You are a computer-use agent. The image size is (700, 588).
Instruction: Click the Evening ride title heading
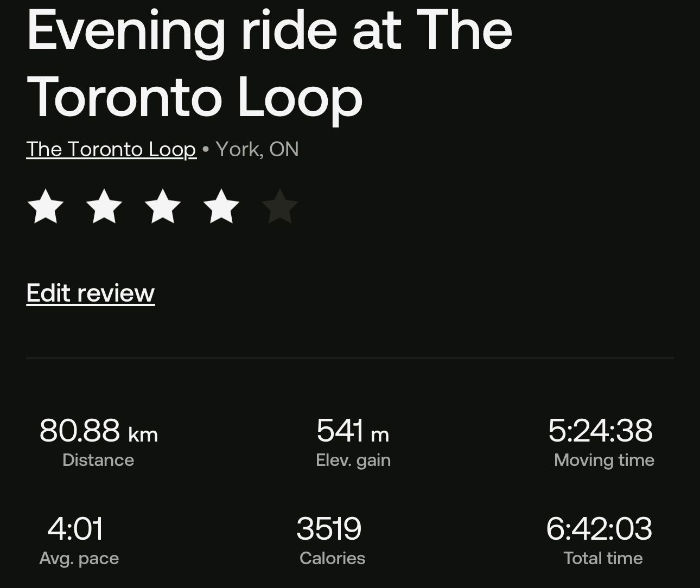270,63
